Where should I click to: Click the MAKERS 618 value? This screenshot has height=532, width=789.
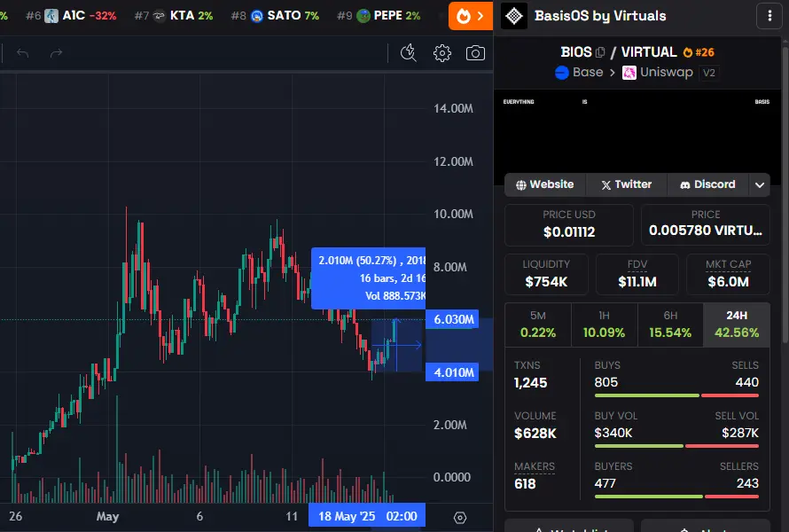525,484
